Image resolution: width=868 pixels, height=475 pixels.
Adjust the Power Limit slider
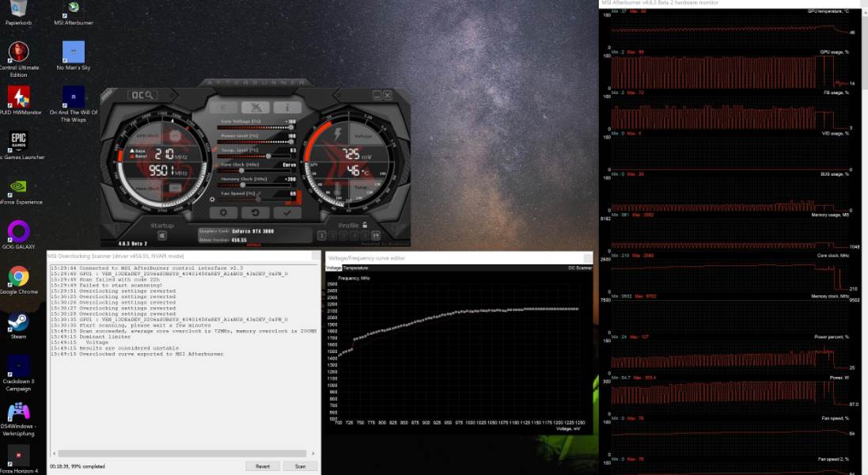256,142
